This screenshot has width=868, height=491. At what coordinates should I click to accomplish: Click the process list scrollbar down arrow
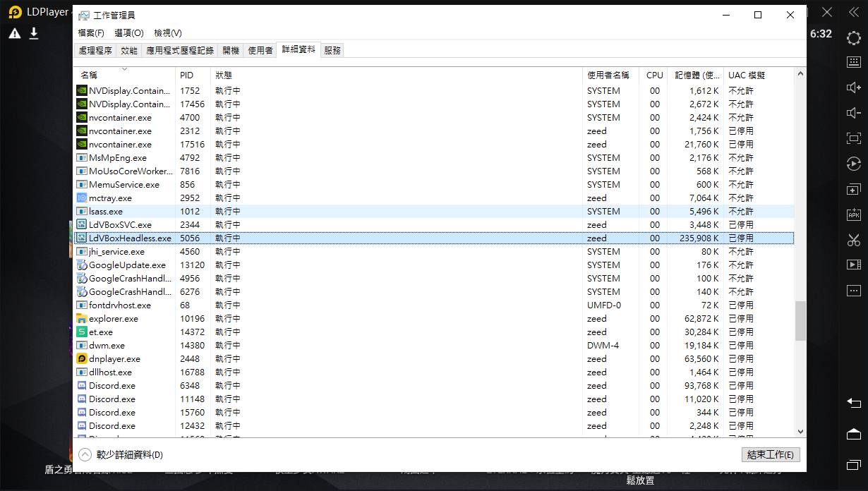pos(800,431)
